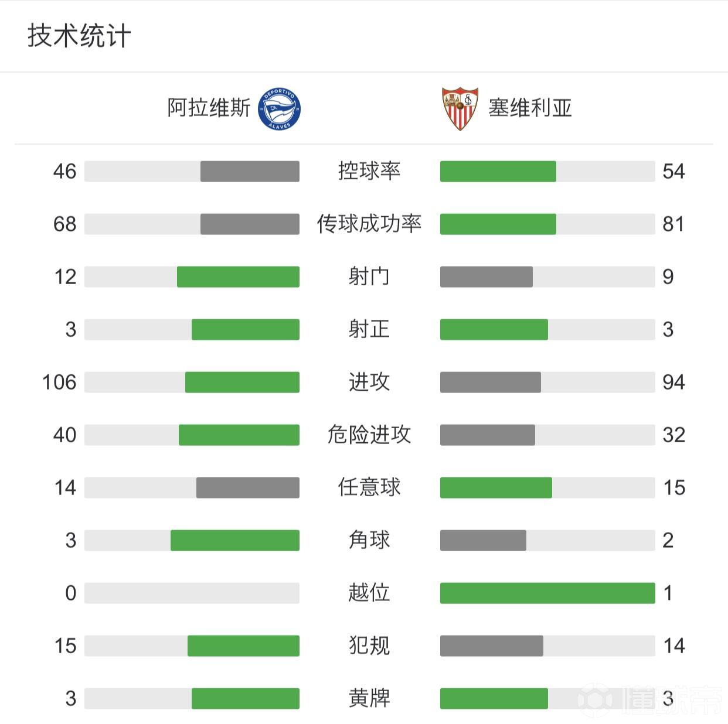Click the Sevilla team crest icon
Image resolution: width=728 pixels, height=724 pixels.
pos(460,109)
